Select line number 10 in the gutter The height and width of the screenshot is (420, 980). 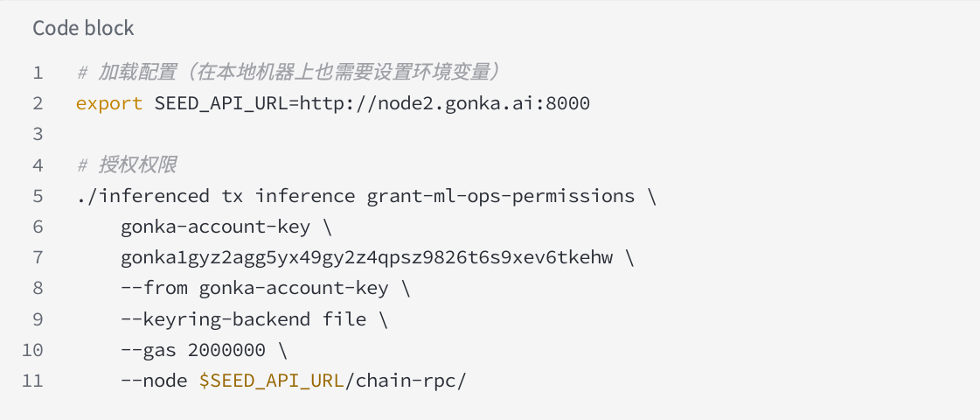click(32, 350)
